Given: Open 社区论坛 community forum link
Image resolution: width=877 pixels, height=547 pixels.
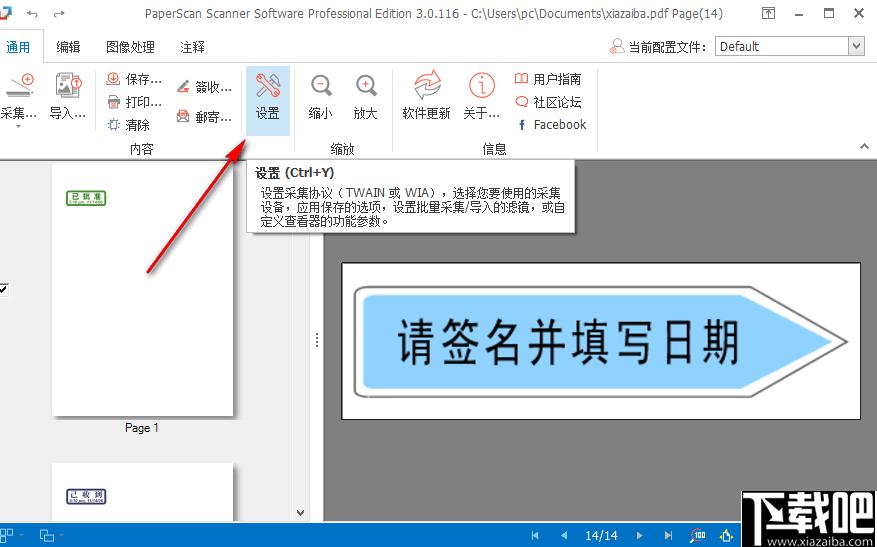Looking at the screenshot, I should coord(548,102).
